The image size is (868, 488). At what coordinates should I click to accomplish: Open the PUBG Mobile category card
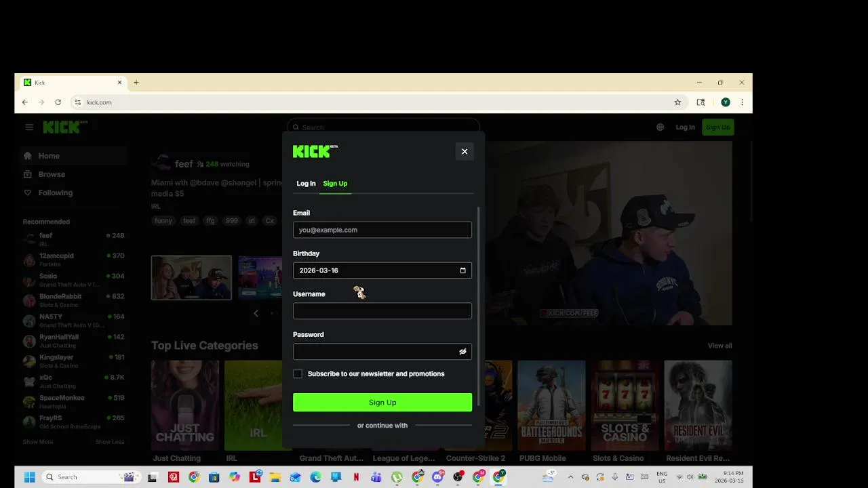click(x=551, y=405)
